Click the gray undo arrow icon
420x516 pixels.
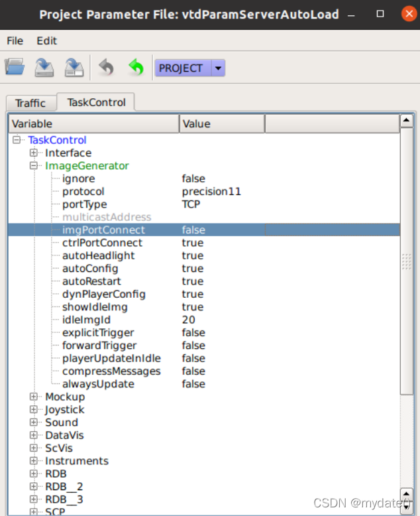tap(106, 67)
